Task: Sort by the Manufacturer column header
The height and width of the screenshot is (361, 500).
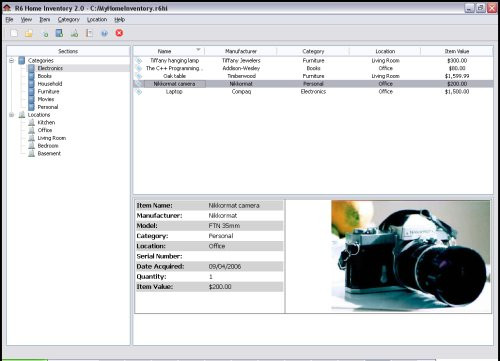Action: click(x=241, y=51)
